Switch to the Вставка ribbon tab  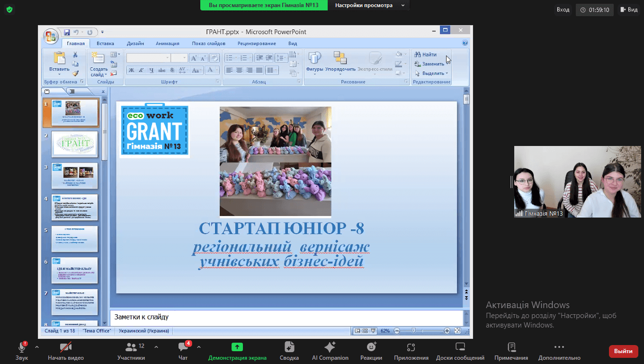click(105, 43)
